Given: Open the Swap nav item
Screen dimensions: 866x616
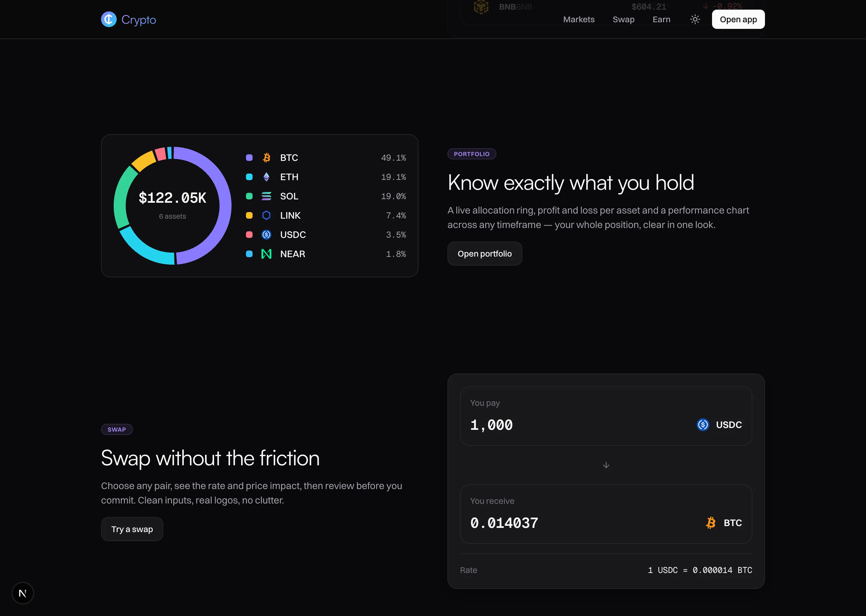Looking at the screenshot, I should click(623, 19).
